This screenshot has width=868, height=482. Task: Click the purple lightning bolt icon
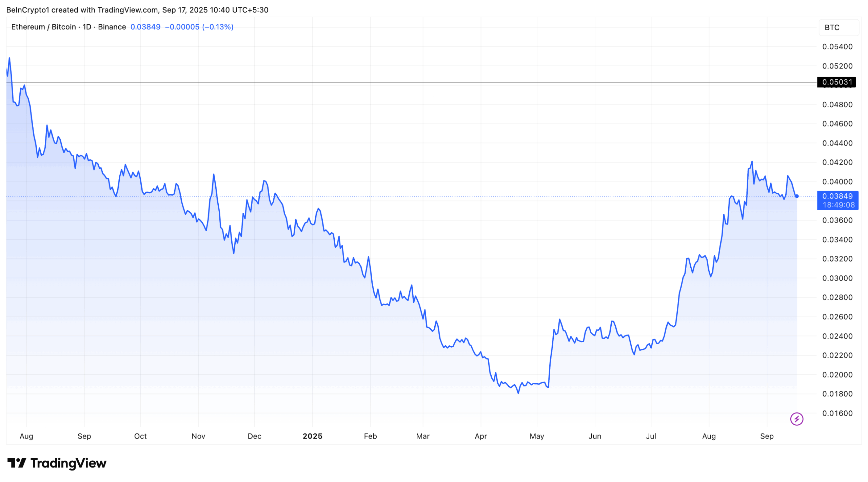(796, 419)
